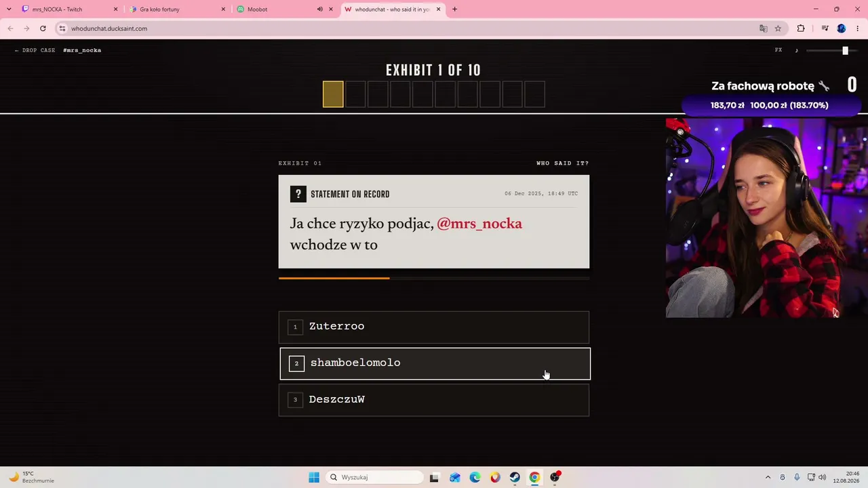The width and height of the screenshot is (868, 488).
Task: Click the question mark statement icon
Action: click(298, 195)
